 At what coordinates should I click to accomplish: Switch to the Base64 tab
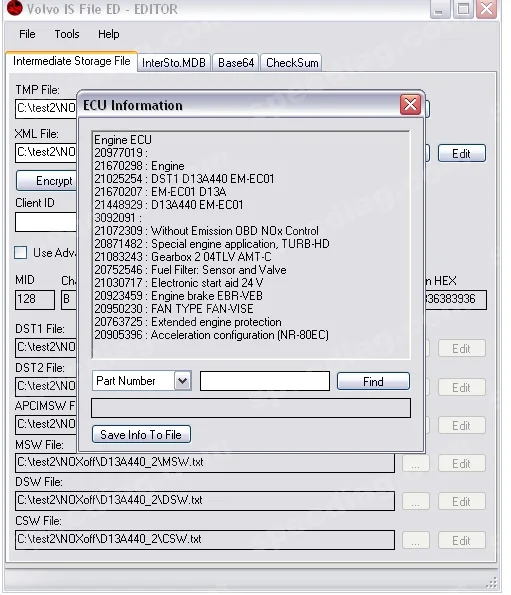(x=236, y=63)
